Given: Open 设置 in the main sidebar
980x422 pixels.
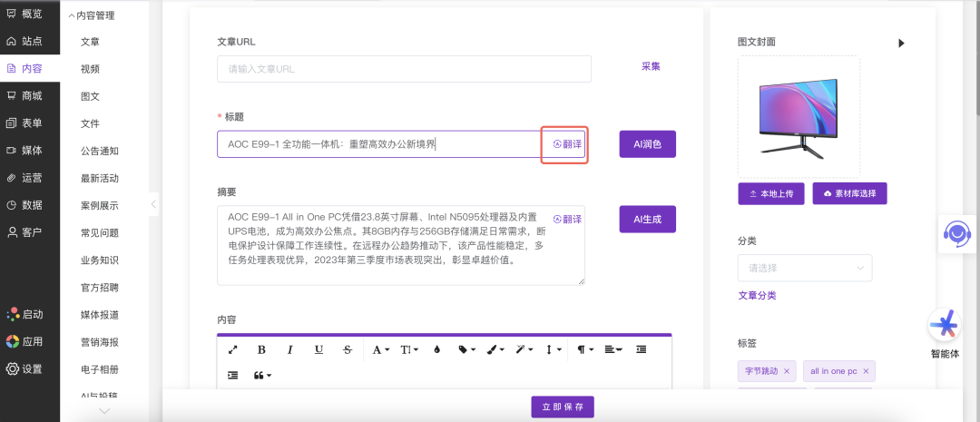Looking at the screenshot, I should click(25, 368).
